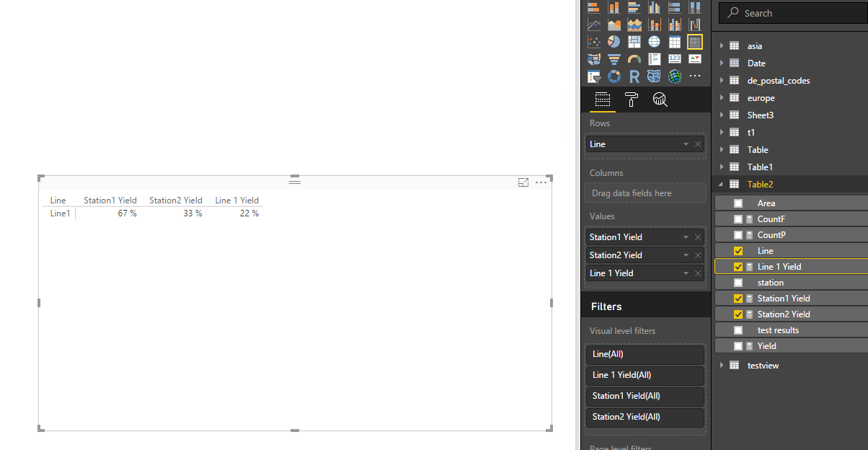Select the funnel visualization
Screen dimensions: 868x450
[614, 59]
